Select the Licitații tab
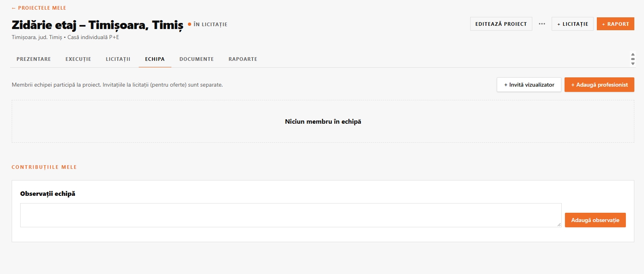Screen dimensions: 644x274 pos(118,59)
